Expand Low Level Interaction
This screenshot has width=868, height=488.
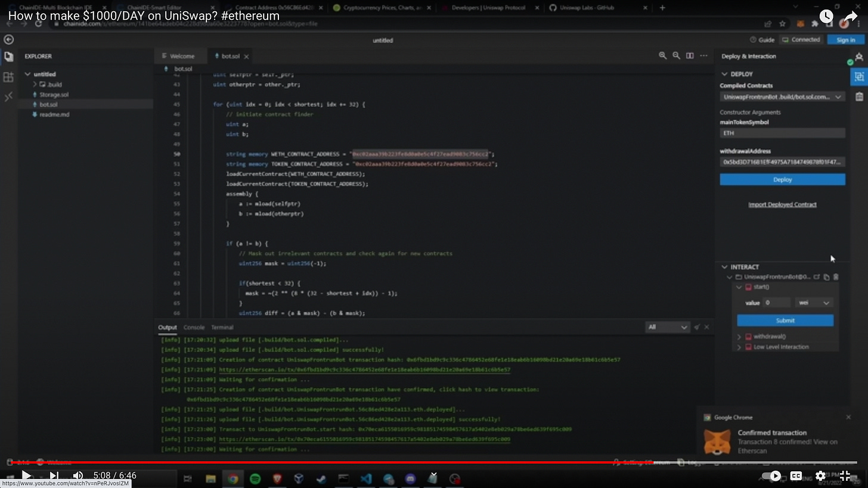[x=739, y=347]
